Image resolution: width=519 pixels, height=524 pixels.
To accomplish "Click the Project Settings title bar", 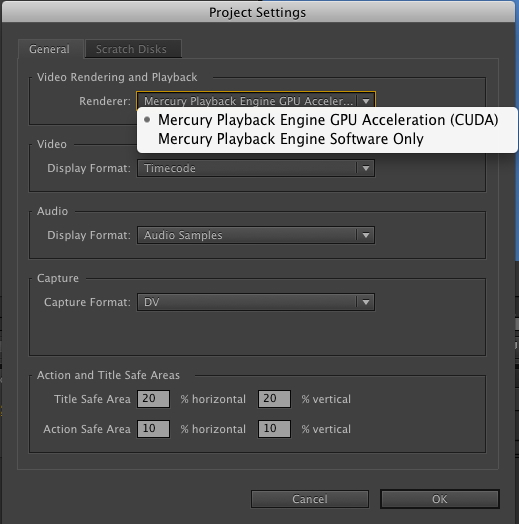I will tap(258, 12).
